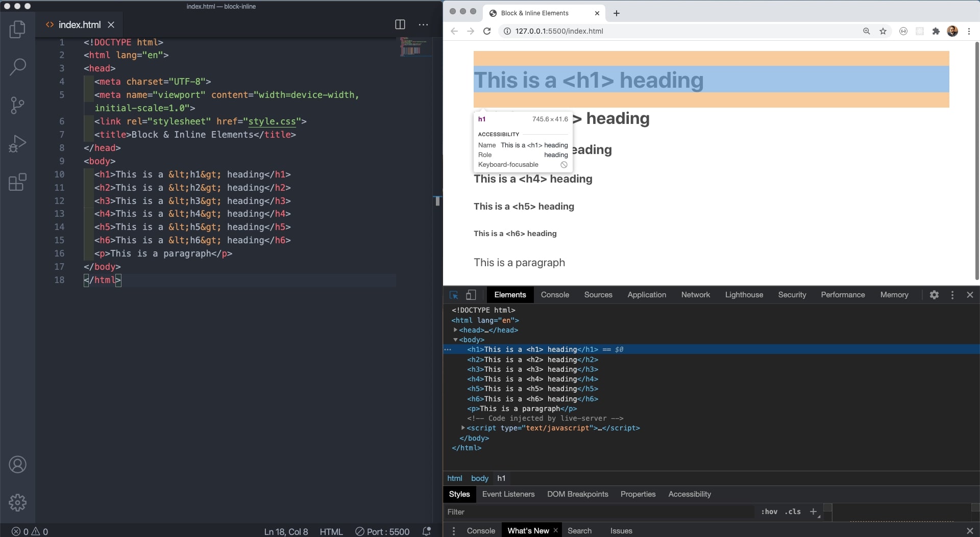Switch to the Lighthouse panel
The width and height of the screenshot is (980, 537).
click(x=744, y=295)
